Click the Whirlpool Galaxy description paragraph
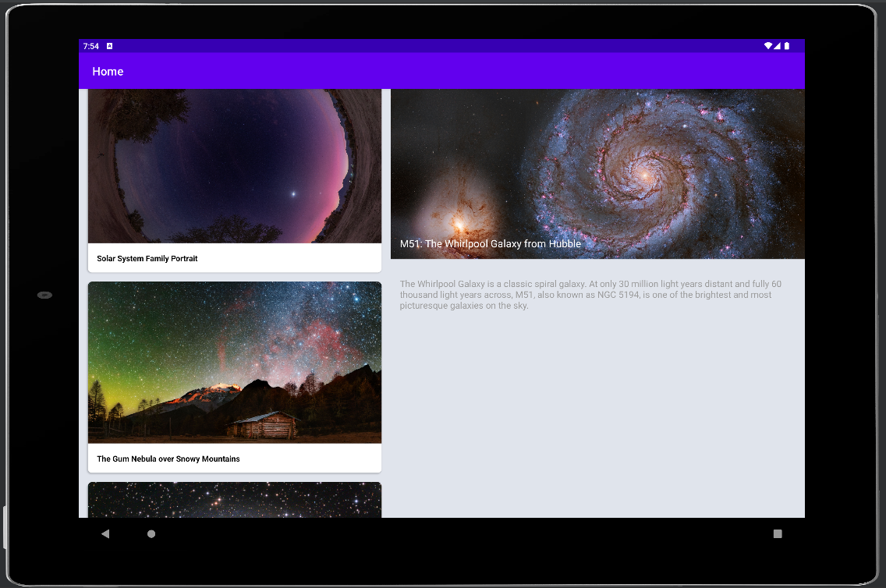 click(590, 295)
